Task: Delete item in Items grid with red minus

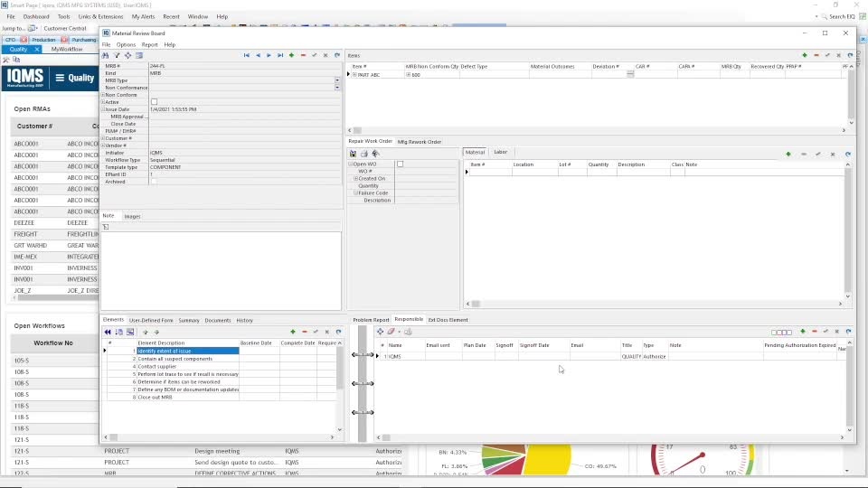Action: point(816,55)
